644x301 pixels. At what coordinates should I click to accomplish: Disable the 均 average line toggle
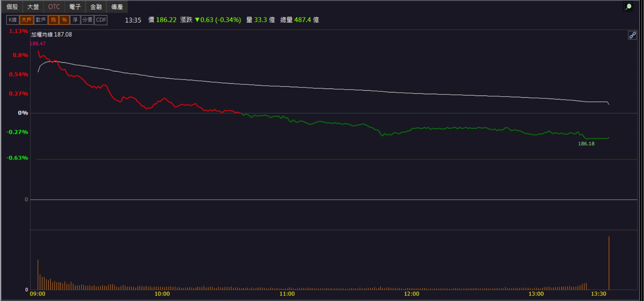(x=53, y=20)
